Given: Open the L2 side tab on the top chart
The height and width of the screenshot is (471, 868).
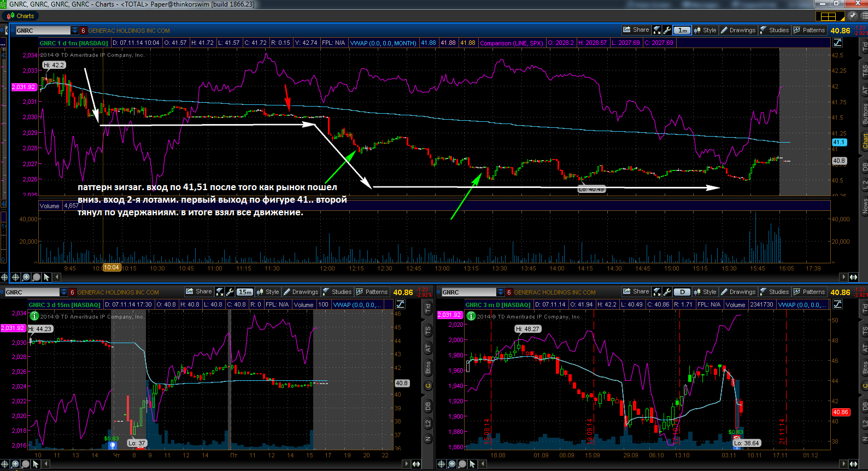Looking at the screenshot, I should coord(865,185).
